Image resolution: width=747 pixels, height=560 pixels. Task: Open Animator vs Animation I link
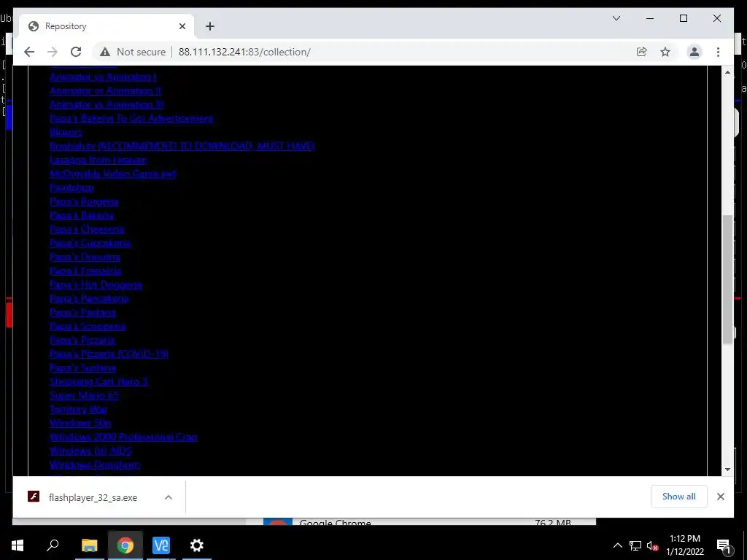(103, 77)
